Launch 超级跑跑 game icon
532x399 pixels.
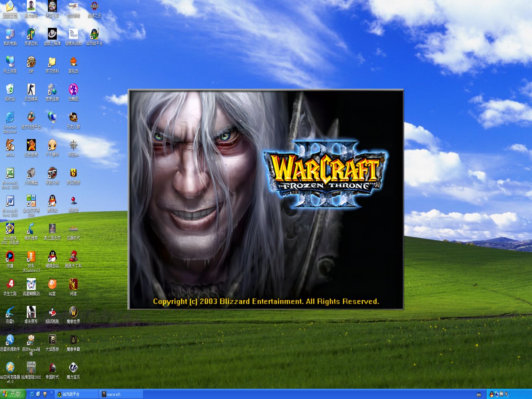click(52, 312)
